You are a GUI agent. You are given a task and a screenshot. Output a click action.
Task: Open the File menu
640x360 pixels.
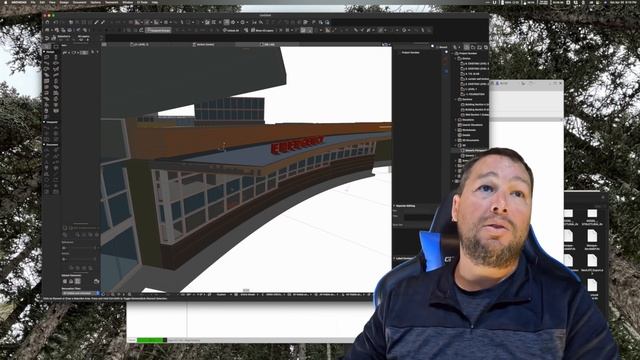[33, 2]
